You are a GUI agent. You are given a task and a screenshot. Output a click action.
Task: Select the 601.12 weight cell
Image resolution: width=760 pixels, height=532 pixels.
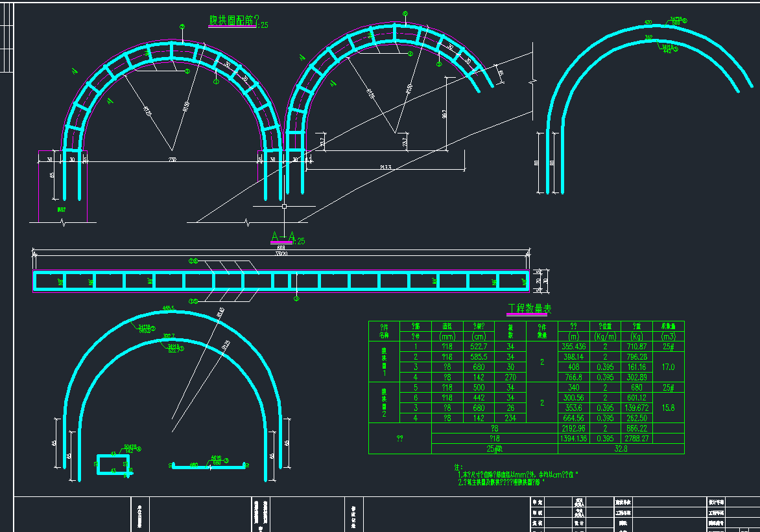(x=636, y=397)
